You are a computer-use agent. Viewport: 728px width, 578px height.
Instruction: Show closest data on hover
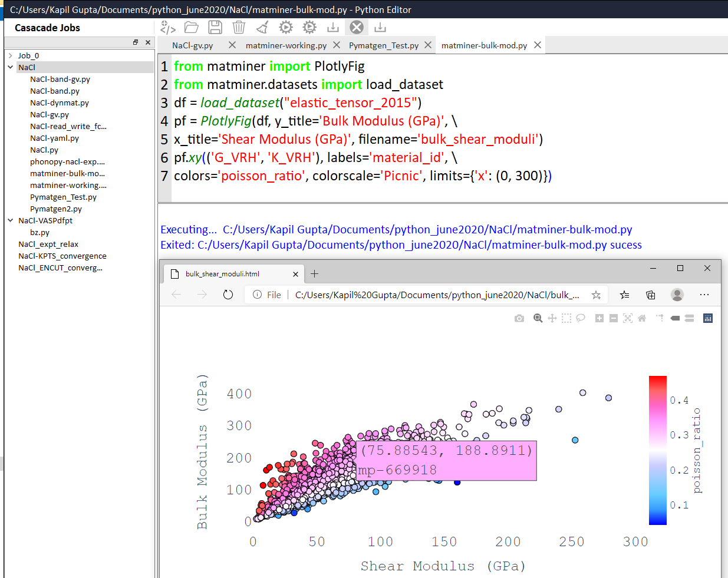[x=676, y=318]
